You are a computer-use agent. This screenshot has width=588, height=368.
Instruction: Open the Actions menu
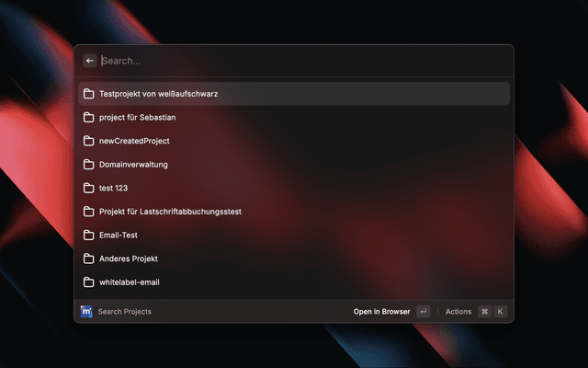pos(458,312)
